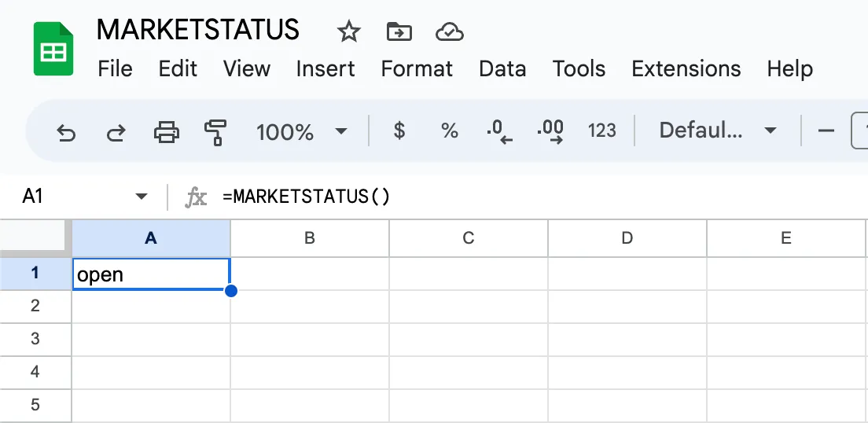Check the cloud saved status icon
The height and width of the screenshot is (423, 868).
[450, 32]
